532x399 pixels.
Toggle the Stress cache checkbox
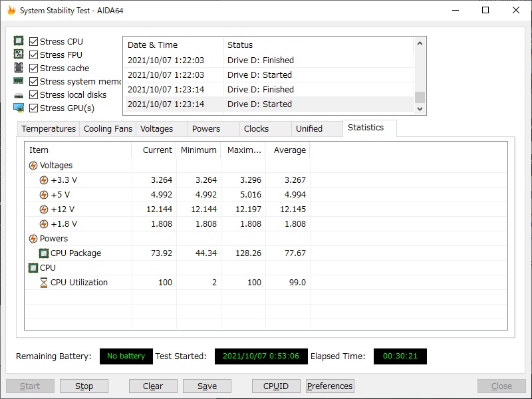(x=34, y=68)
